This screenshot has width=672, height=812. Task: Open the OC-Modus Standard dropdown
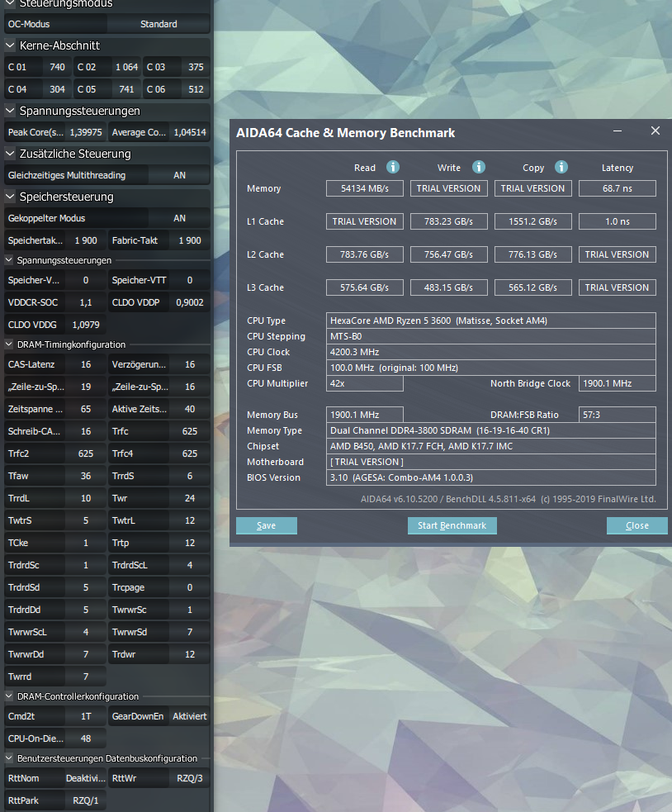point(159,24)
